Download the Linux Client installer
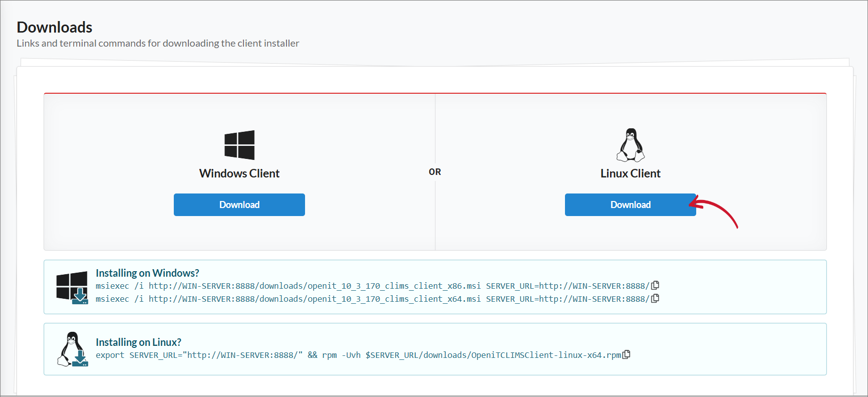Image resolution: width=868 pixels, height=397 pixels. (630, 205)
